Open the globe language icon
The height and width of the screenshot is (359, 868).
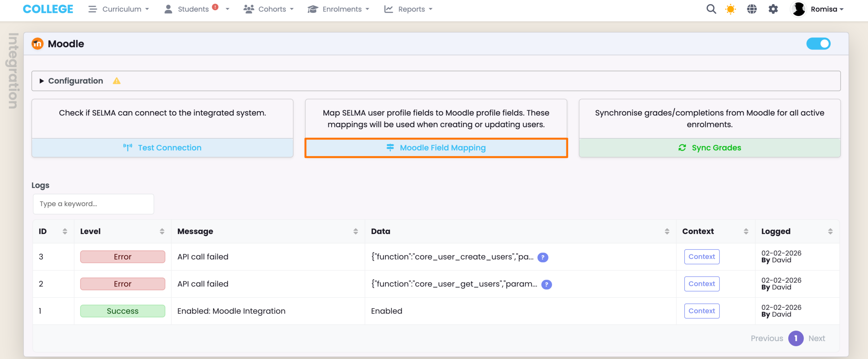coord(752,9)
